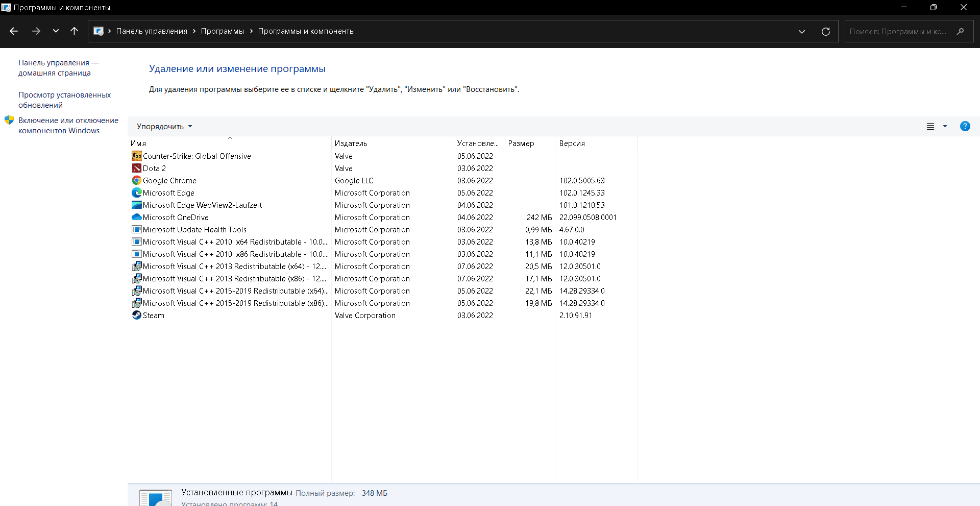The height and width of the screenshot is (506, 980).
Task: Select Microsoft Update Health Tools name
Action: point(194,229)
